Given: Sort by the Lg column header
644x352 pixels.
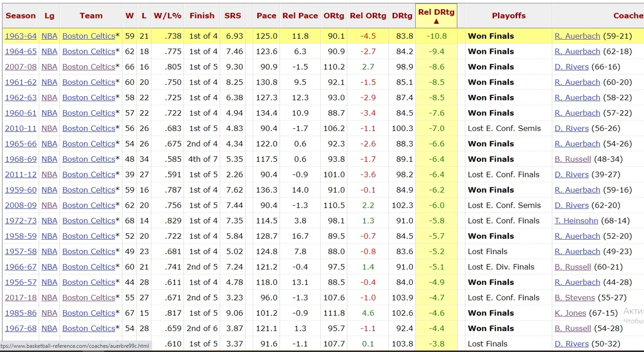Looking at the screenshot, I should tap(49, 15).
